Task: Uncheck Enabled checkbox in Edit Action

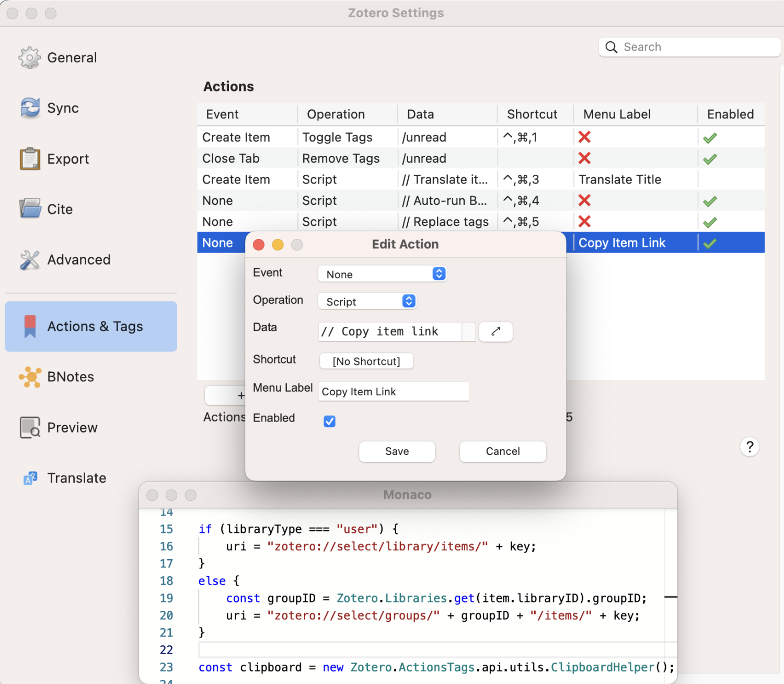Action: [329, 421]
